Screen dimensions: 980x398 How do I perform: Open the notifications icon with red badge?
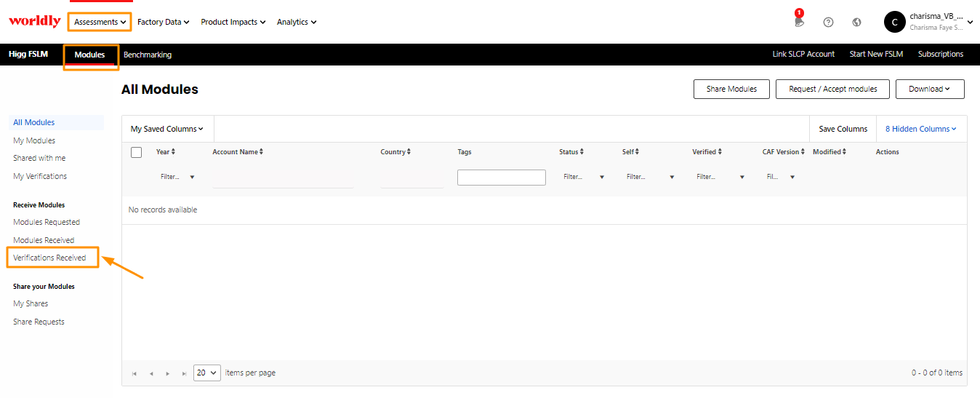click(x=799, y=21)
